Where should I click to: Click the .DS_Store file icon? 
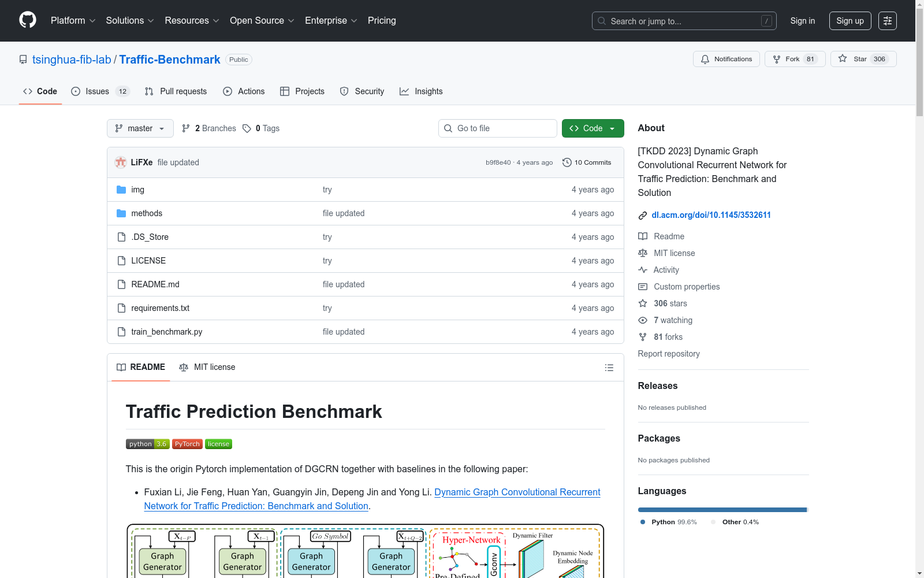(121, 237)
